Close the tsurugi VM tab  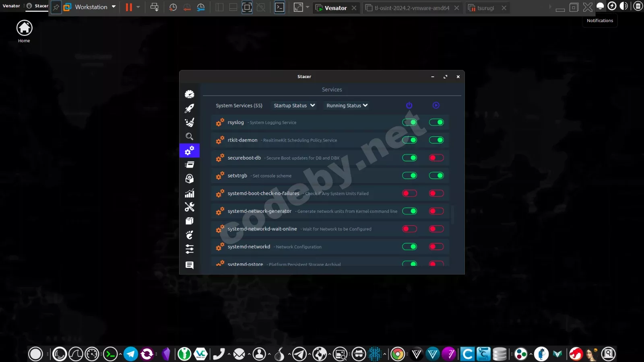(x=504, y=8)
